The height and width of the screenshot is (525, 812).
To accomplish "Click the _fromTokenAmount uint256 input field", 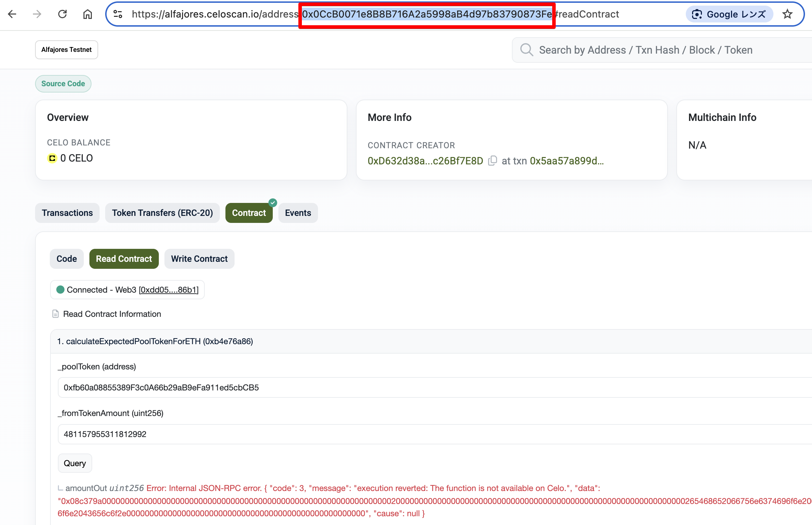I will coord(435,434).
